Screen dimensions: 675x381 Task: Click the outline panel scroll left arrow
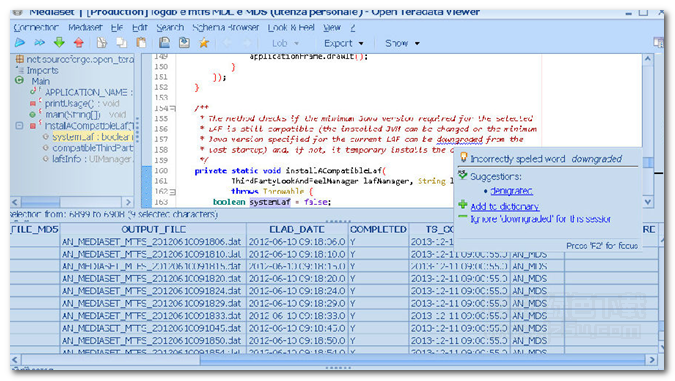pyautogui.click(x=15, y=202)
